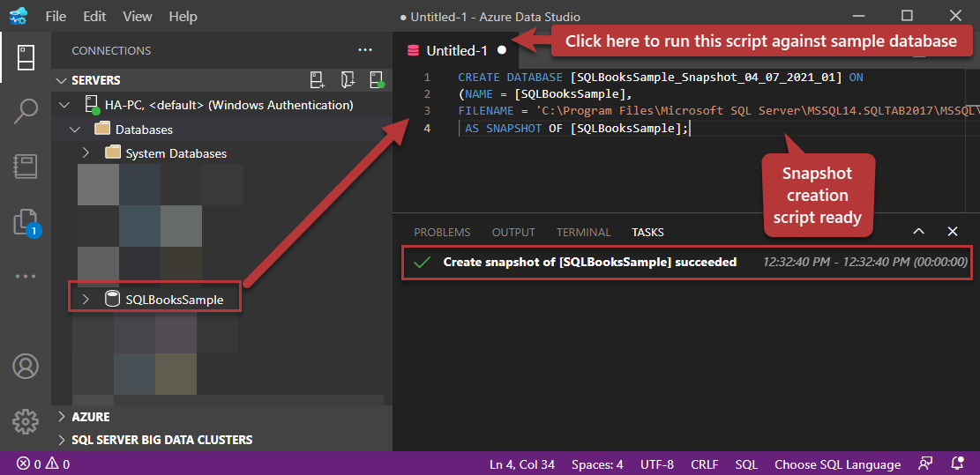
Task: Click the errors count in status bar
Action: [x=29, y=464]
